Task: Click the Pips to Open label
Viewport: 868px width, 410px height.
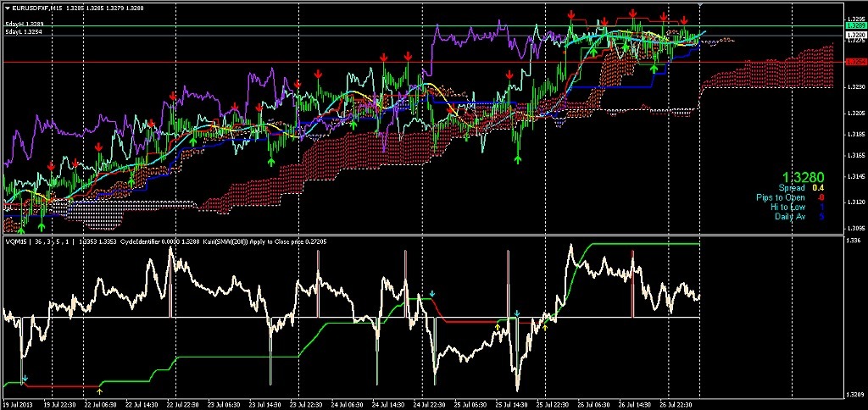Action: coord(781,197)
